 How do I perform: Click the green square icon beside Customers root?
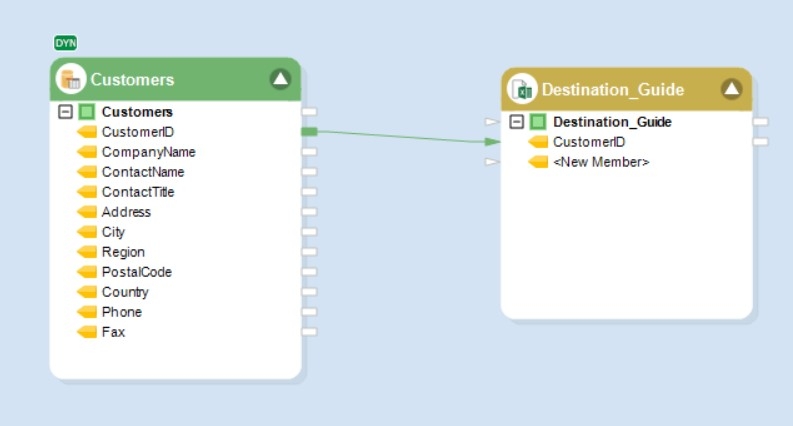[87, 112]
